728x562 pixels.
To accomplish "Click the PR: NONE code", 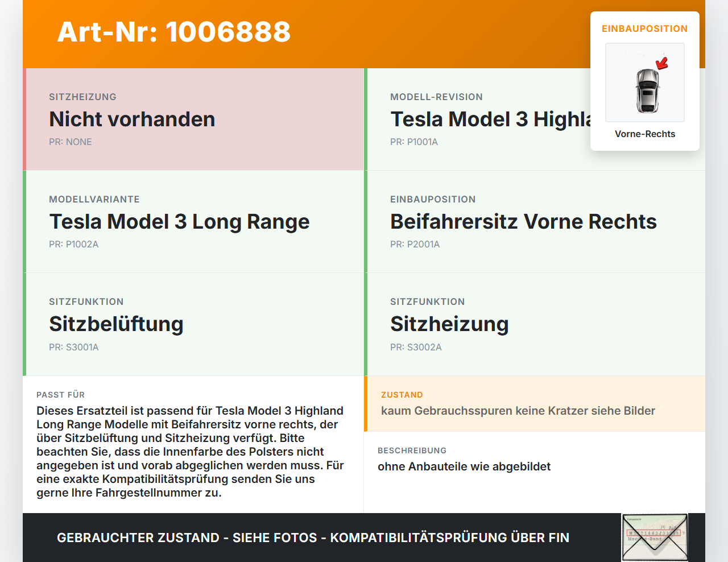I will 71,142.
